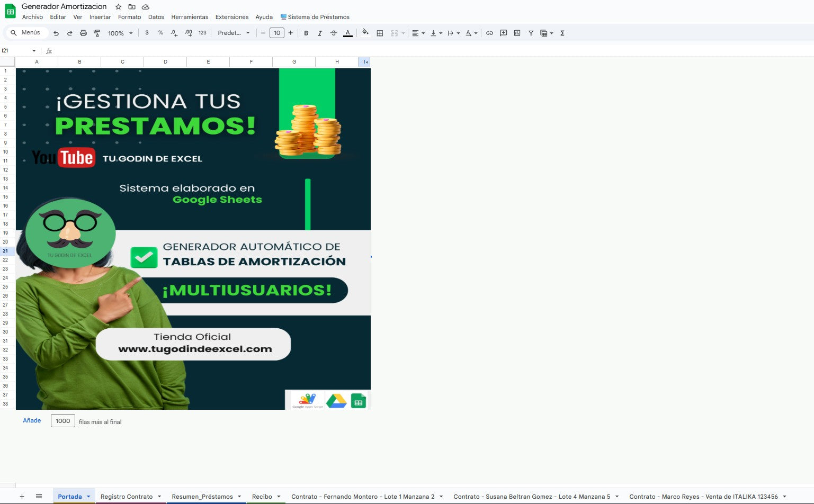Select the Paint format tool
Viewport: 814px width, 504px height.
coord(97,33)
